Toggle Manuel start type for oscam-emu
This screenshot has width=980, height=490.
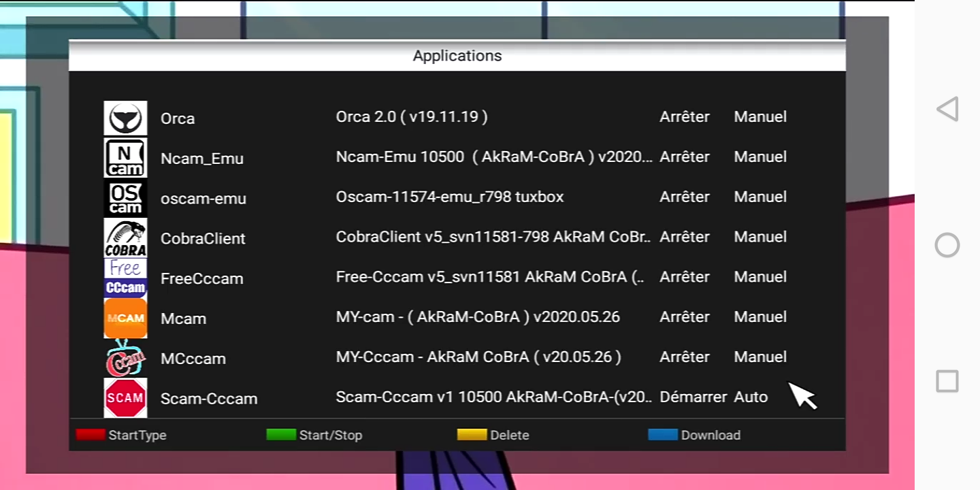point(760,197)
